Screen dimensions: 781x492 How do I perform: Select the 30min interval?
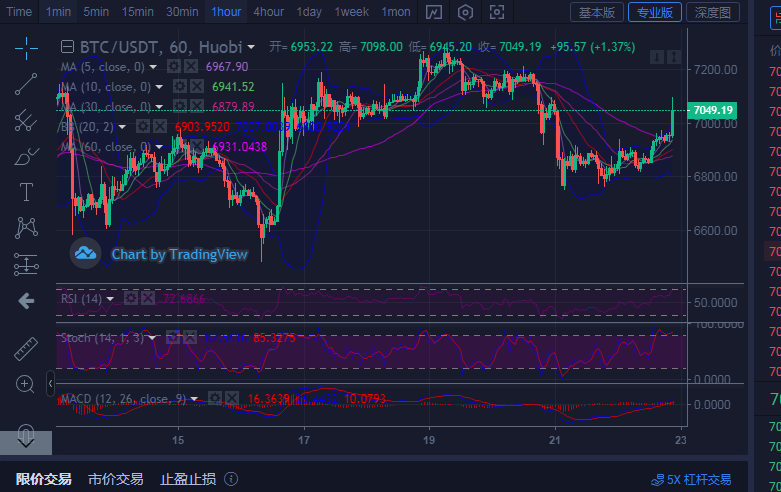182,11
